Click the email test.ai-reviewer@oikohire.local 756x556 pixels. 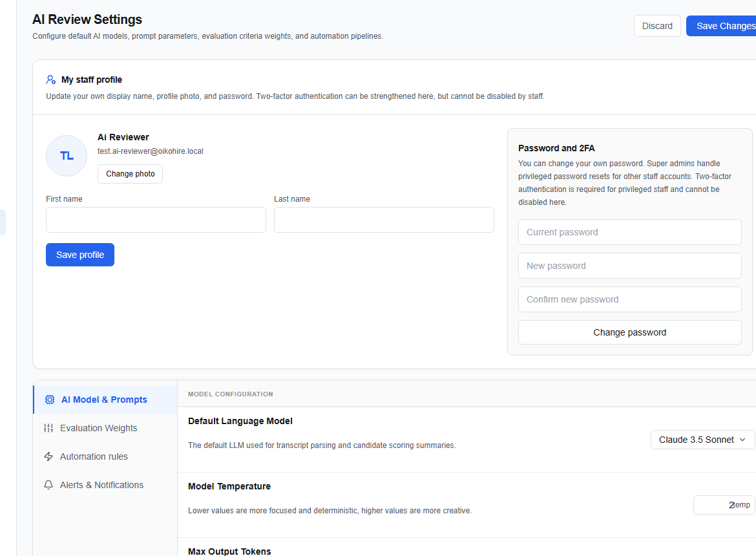[151, 151]
